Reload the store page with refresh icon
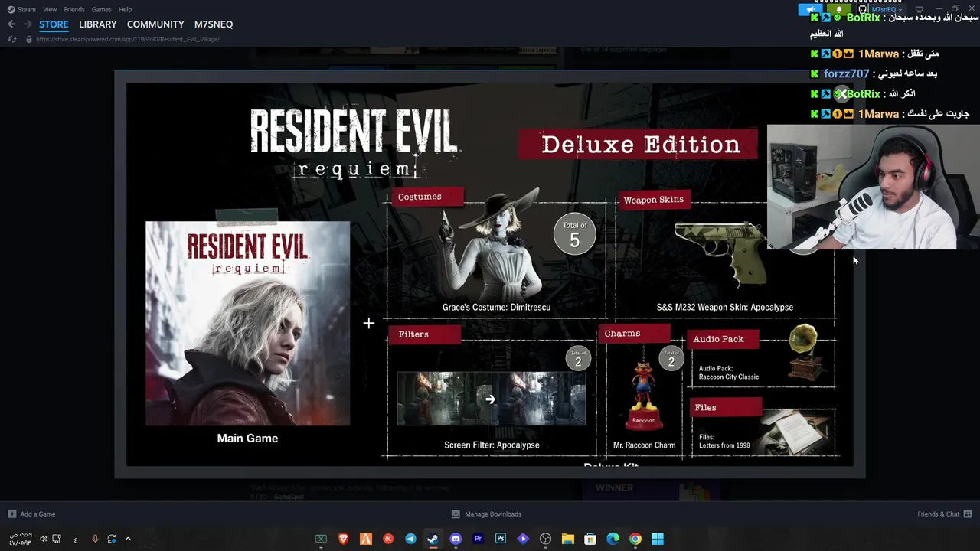The image size is (980, 551). click(11, 39)
